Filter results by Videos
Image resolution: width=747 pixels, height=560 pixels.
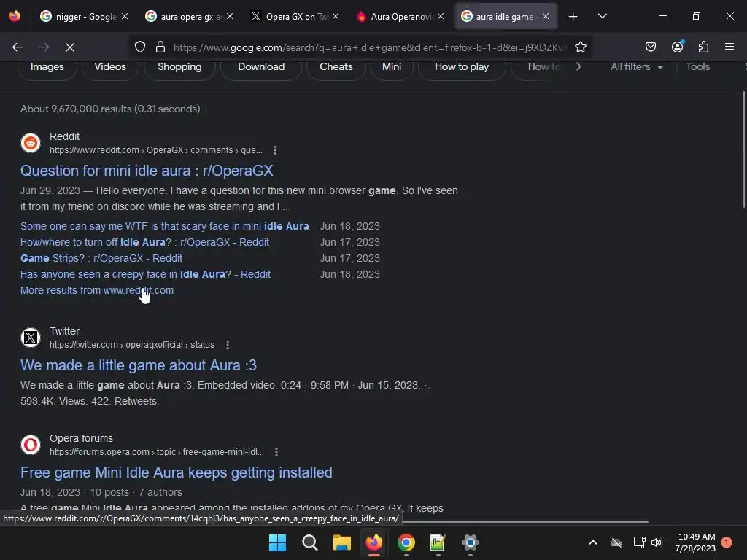110,66
